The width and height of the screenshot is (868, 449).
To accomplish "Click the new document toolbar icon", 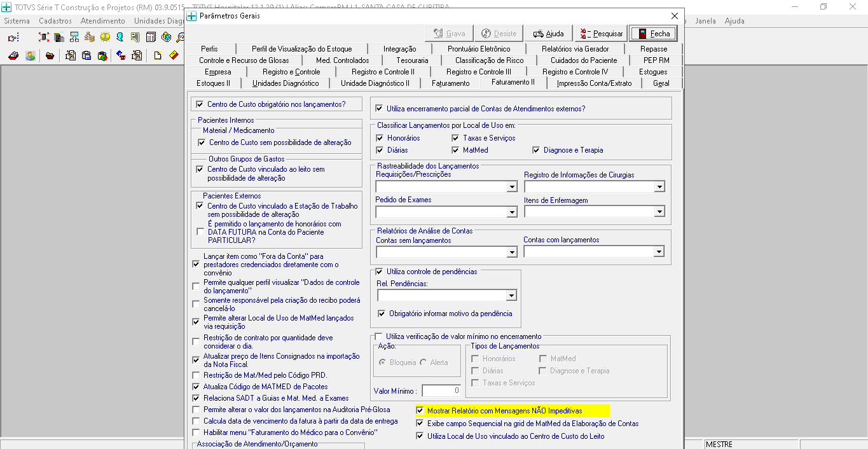I will pos(158,55).
